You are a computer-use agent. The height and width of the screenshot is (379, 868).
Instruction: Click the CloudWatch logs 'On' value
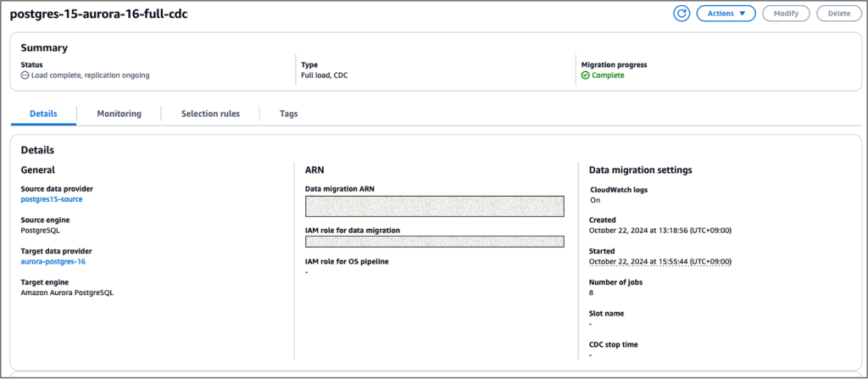click(595, 200)
